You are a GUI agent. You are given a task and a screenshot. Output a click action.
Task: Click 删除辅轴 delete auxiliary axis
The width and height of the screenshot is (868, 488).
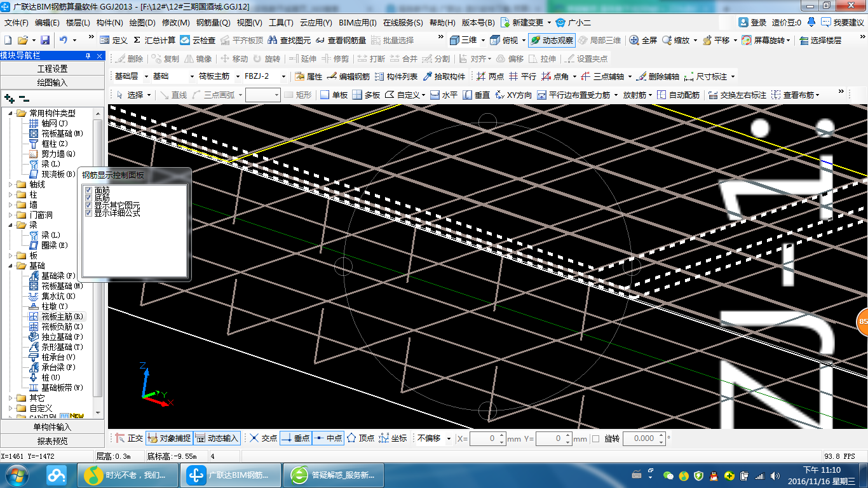tap(658, 76)
